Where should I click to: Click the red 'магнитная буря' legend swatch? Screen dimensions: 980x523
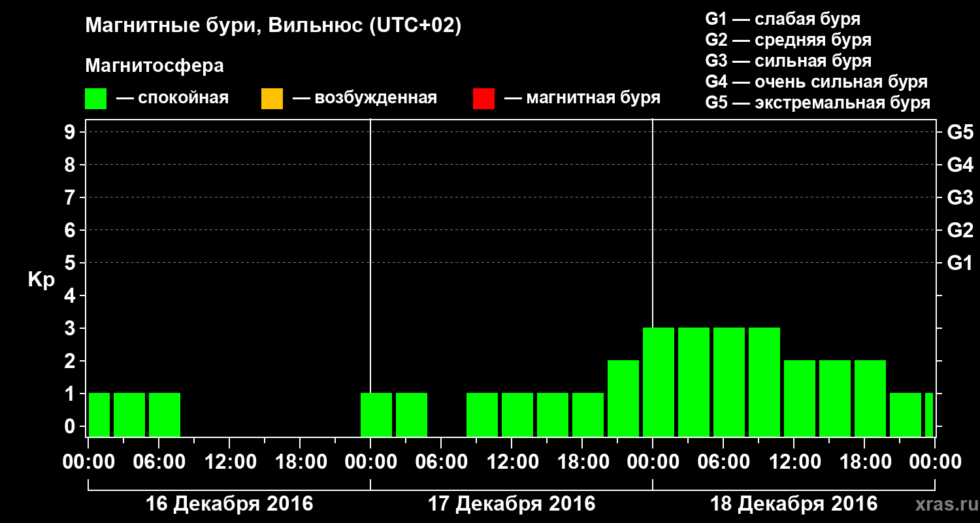(483, 99)
